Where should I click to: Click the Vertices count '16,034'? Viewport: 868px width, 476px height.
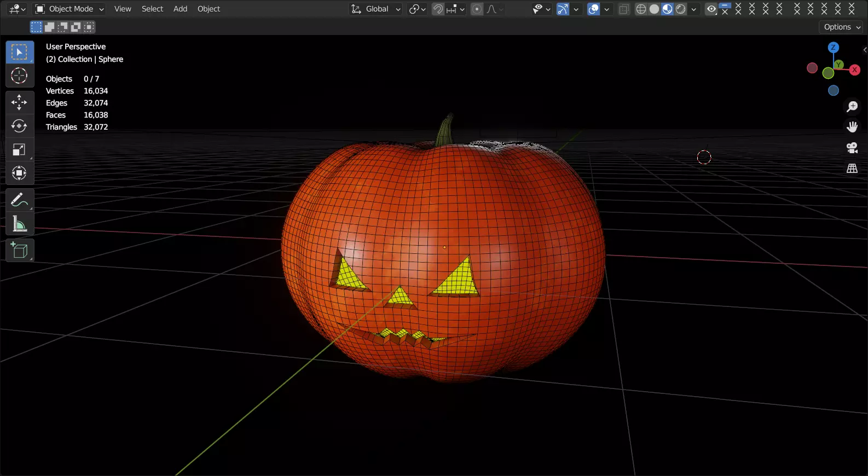tap(96, 91)
